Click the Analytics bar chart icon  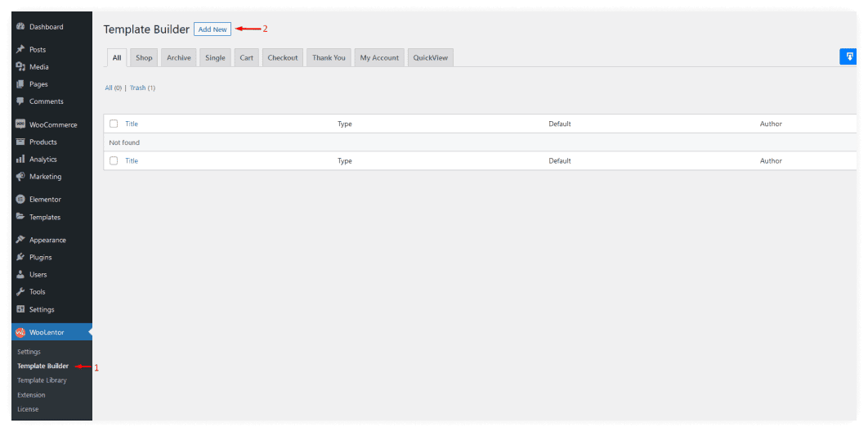click(x=20, y=160)
